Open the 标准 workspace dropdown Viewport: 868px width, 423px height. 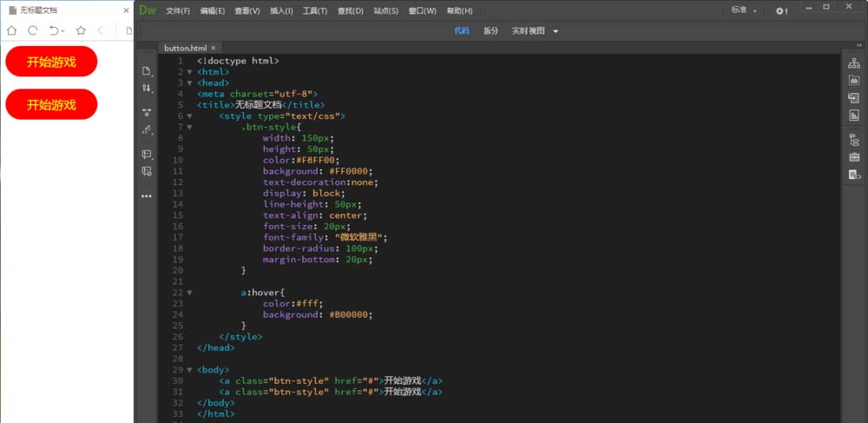pos(744,10)
